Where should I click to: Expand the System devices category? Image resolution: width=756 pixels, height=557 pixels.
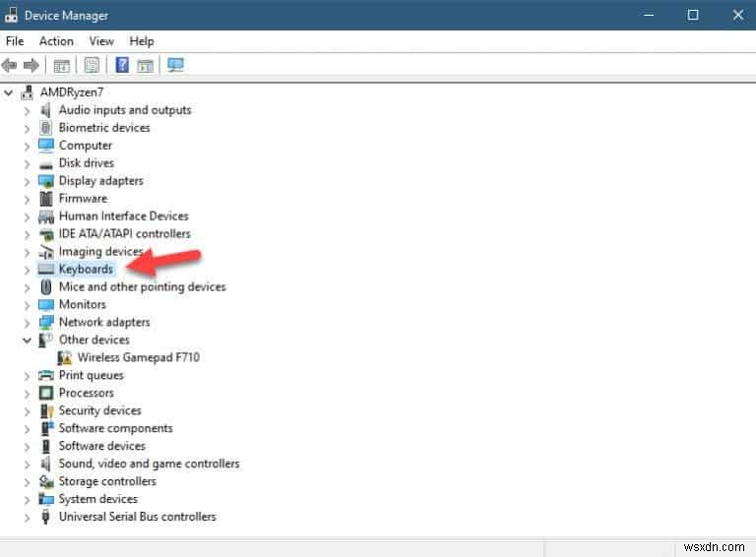(x=27, y=500)
